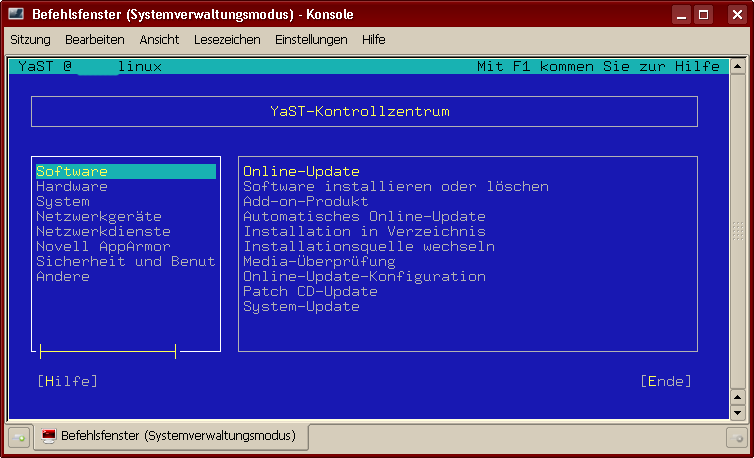Open Installationsquelle wechseln
754x458 pixels.
[369, 246]
